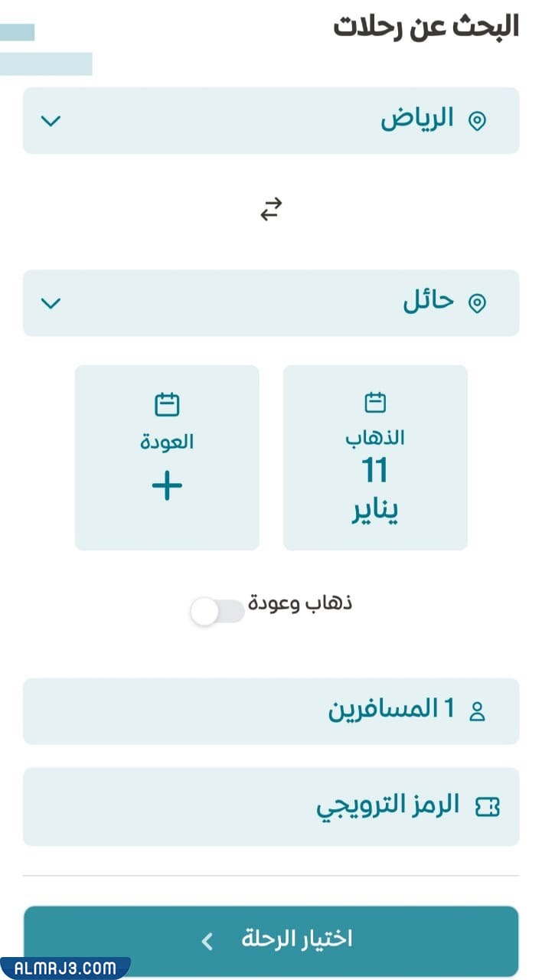The width and height of the screenshot is (542, 980).
Task: Click the passenger person icon in المسافرين field
Action: [x=478, y=710]
